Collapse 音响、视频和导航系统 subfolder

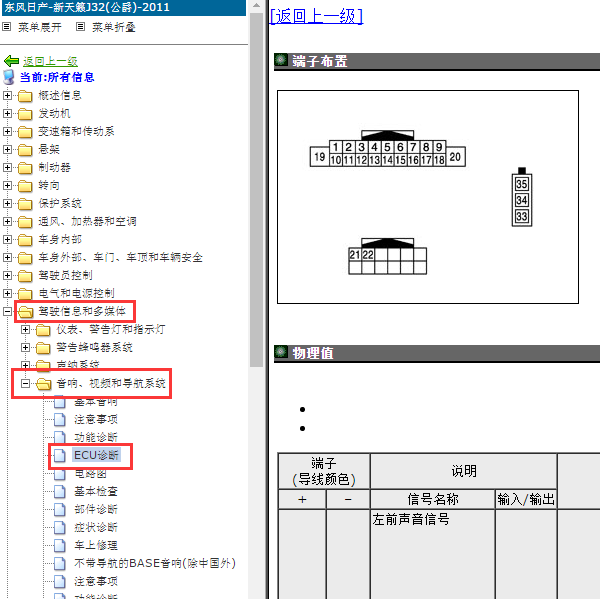pos(25,383)
